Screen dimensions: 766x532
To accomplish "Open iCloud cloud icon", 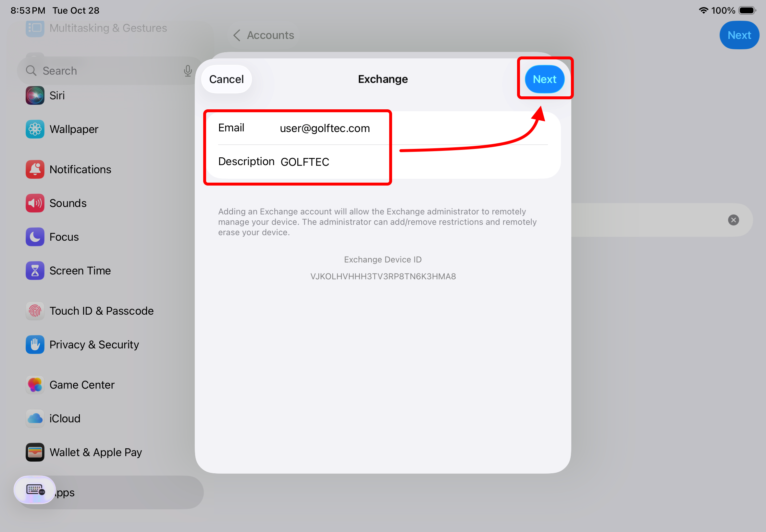I will [35, 418].
